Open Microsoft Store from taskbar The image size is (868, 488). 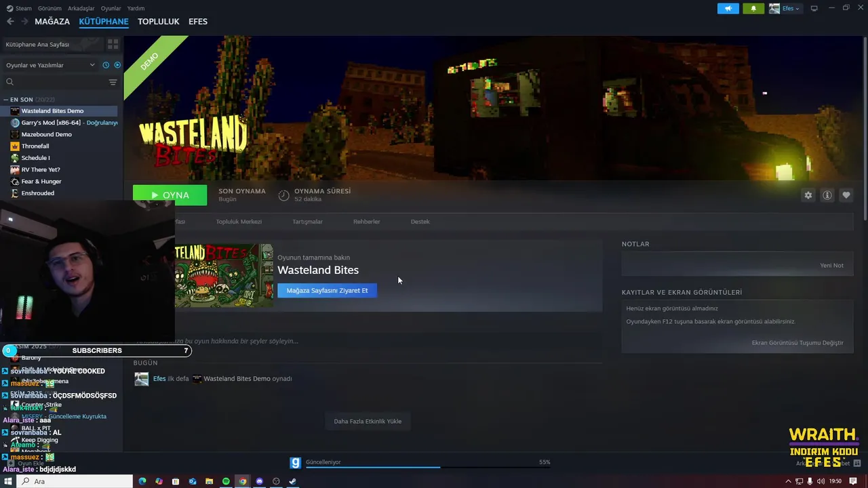point(176,481)
